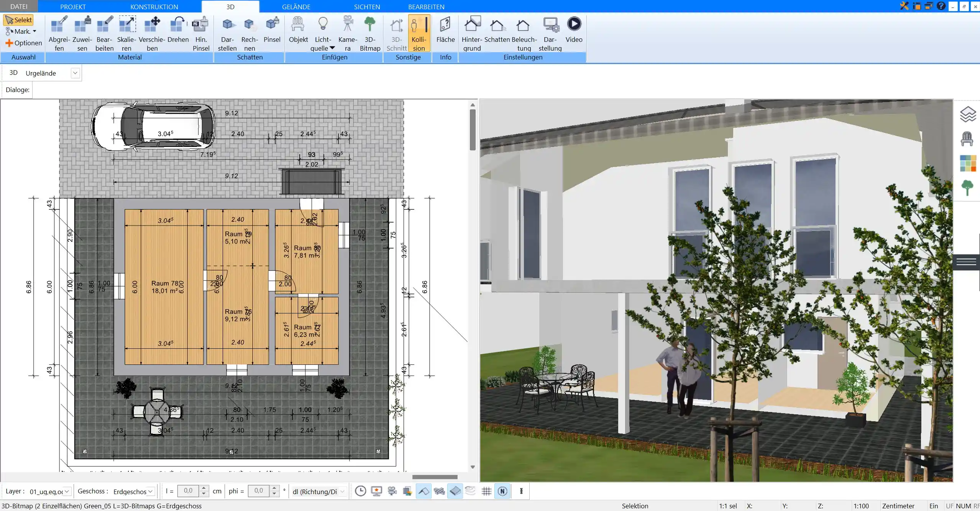Toggle the terrain contour display icon
This screenshot has height=511, width=980.
pyautogui.click(x=470, y=491)
